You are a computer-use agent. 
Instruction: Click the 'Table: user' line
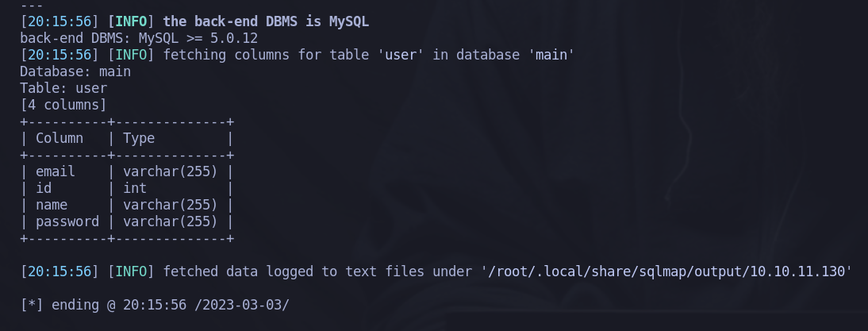63,89
